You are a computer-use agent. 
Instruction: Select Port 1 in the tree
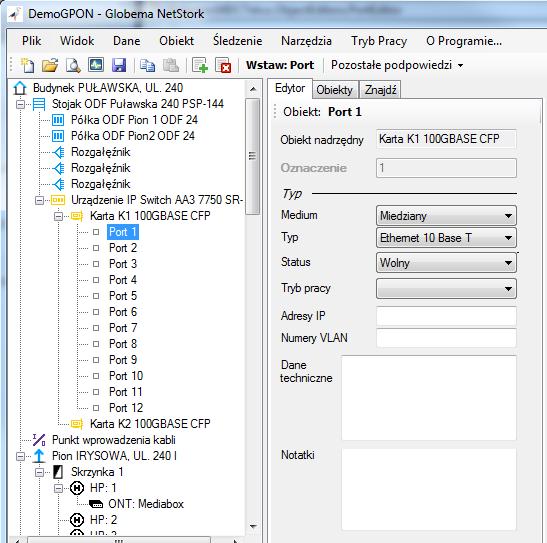(123, 232)
